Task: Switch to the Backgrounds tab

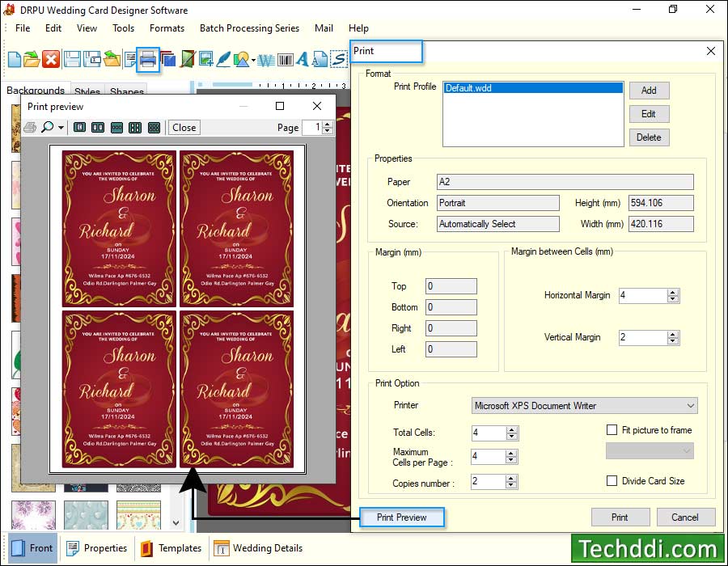Action: pos(36,90)
